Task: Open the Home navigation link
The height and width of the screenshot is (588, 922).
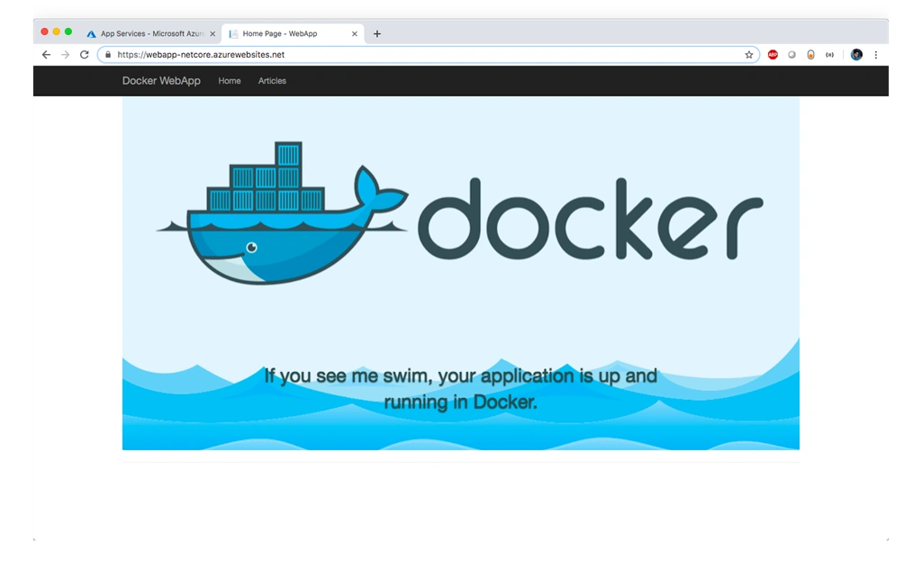Action: click(x=230, y=81)
